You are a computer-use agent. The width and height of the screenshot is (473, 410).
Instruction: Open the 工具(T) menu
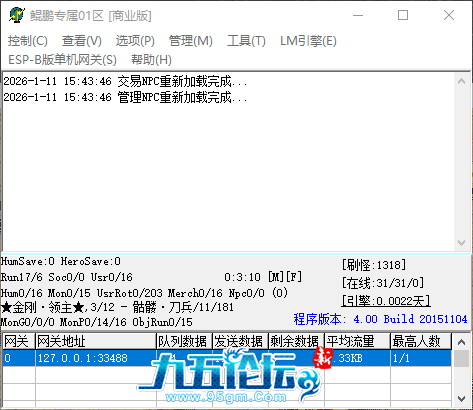tap(246, 41)
